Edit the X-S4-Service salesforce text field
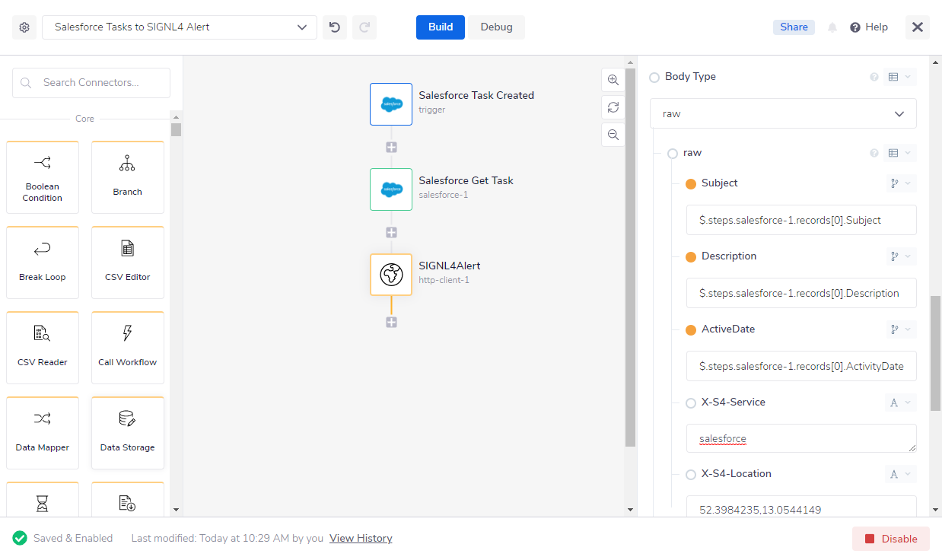 click(801, 438)
